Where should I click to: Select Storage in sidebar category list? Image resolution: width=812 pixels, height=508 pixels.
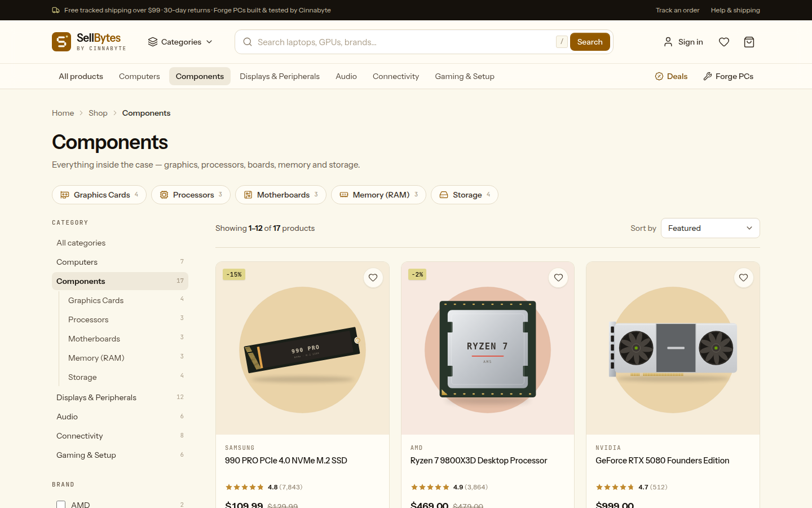pyautogui.click(x=126, y=377)
